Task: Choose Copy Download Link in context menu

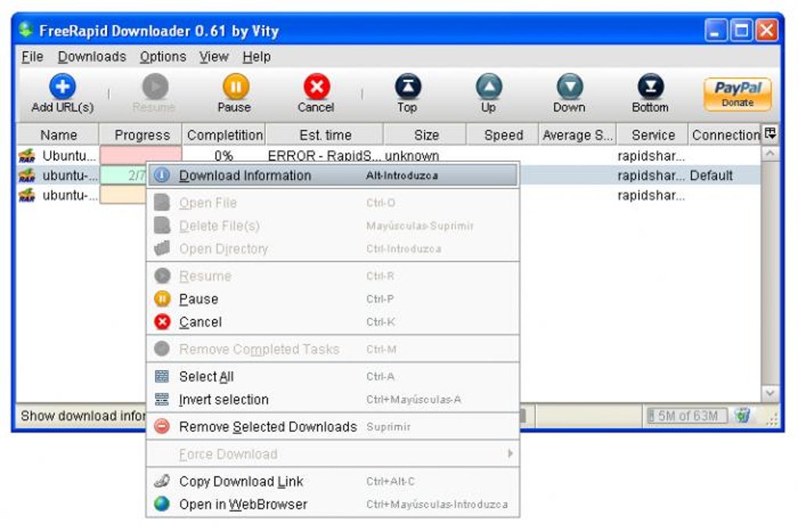Action: pos(241,481)
